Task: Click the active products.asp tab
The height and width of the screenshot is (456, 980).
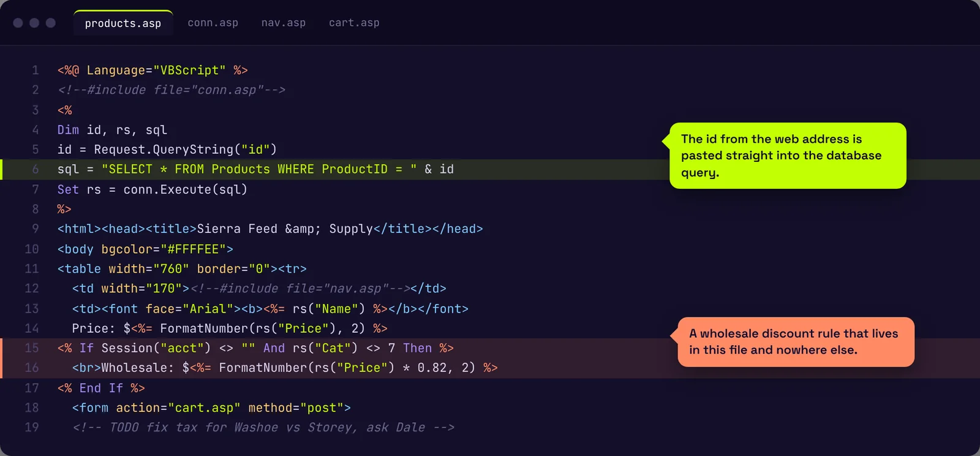Action: click(x=123, y=23)
